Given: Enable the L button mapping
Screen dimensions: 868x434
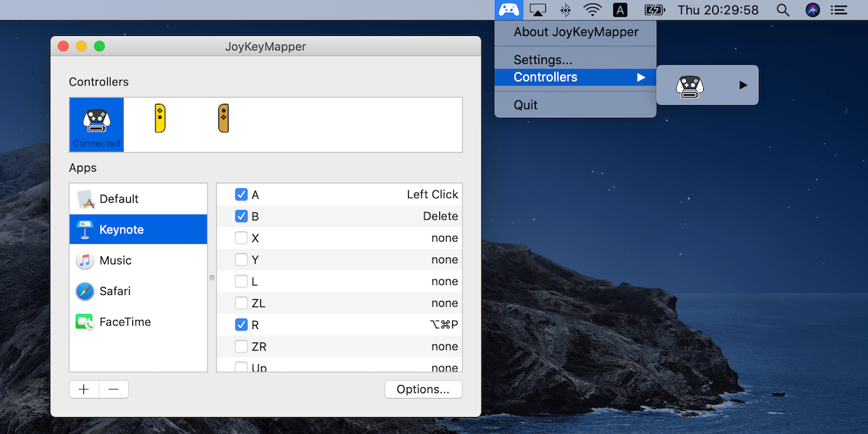Looking at the screenshot, I should (241, 281).
